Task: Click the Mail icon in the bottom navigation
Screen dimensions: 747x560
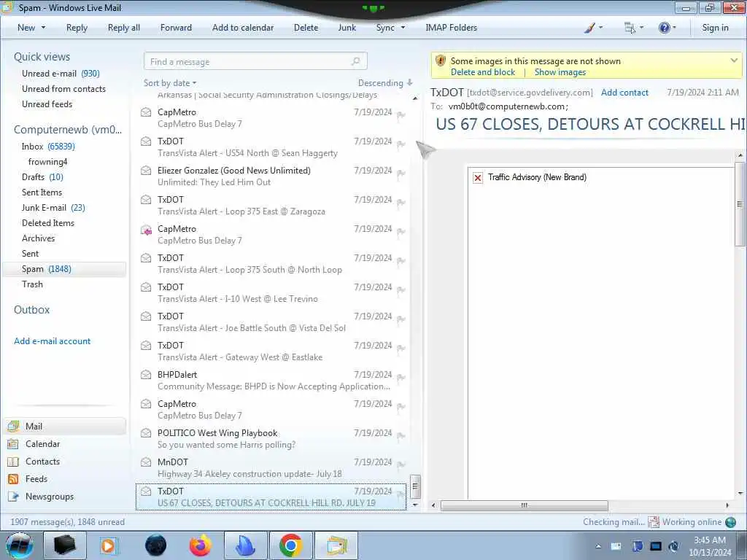Action: [x=13, y=426]
